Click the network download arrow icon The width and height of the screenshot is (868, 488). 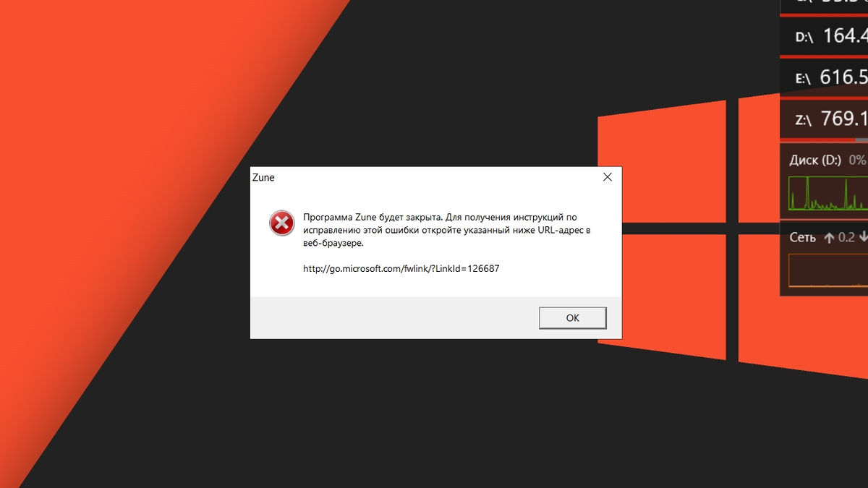[863, 237]
